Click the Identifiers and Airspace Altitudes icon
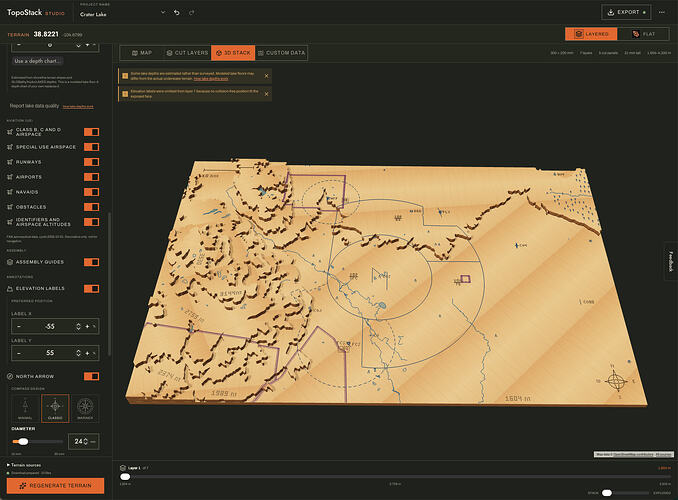This screenshot has height=500, width=678. click(x=10, y=222)
